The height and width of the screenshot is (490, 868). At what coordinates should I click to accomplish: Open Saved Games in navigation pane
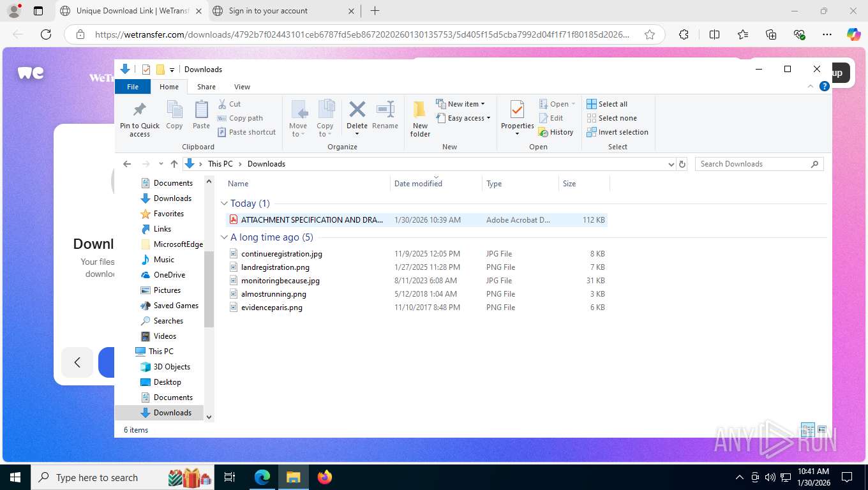click(x=169, y=306)
